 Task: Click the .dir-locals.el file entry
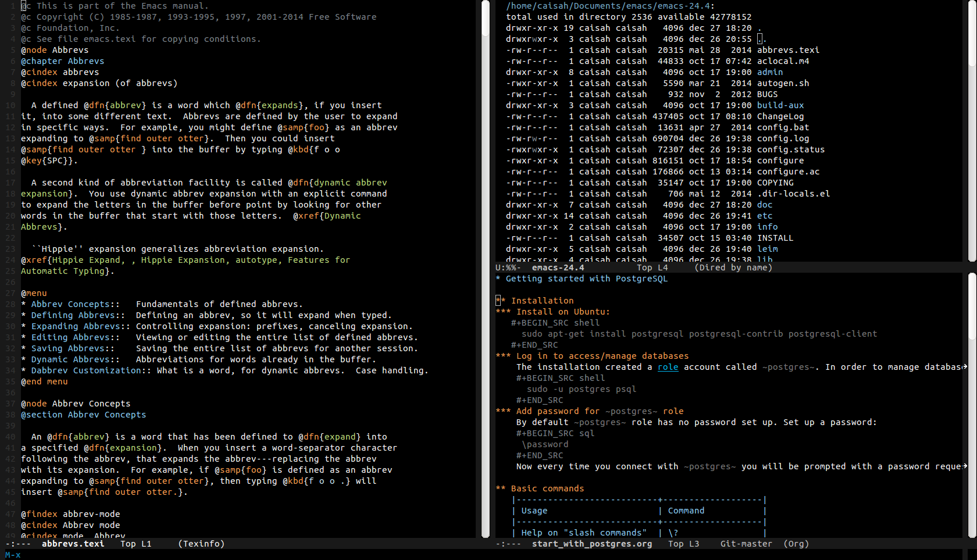[793, 194]
